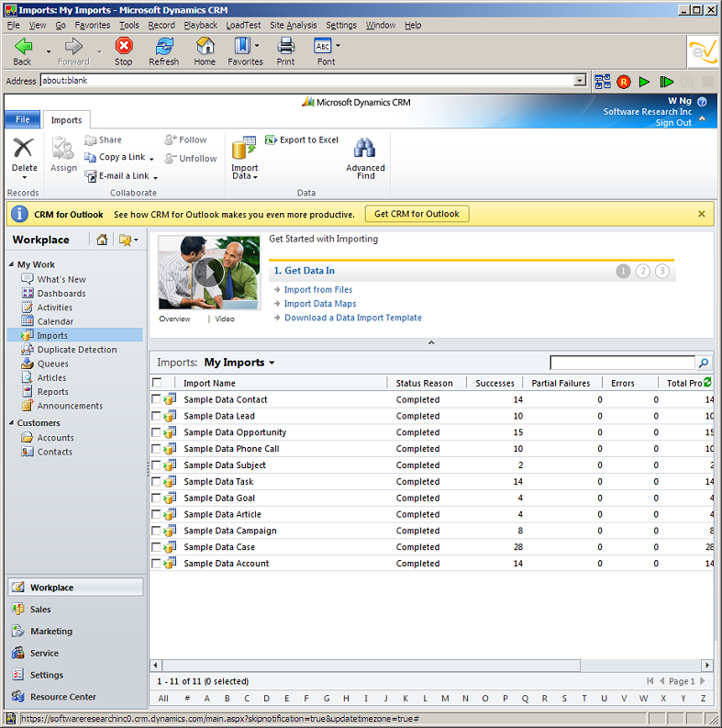Image resolution: width=722 pixels, height=728 pixels.
Task: Check the Sample Data Lead row checkbox
Action: 156,416
